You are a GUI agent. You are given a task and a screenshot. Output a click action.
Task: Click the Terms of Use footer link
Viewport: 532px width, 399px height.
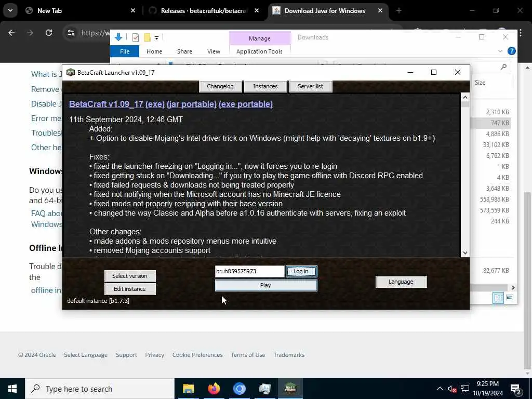248,355
